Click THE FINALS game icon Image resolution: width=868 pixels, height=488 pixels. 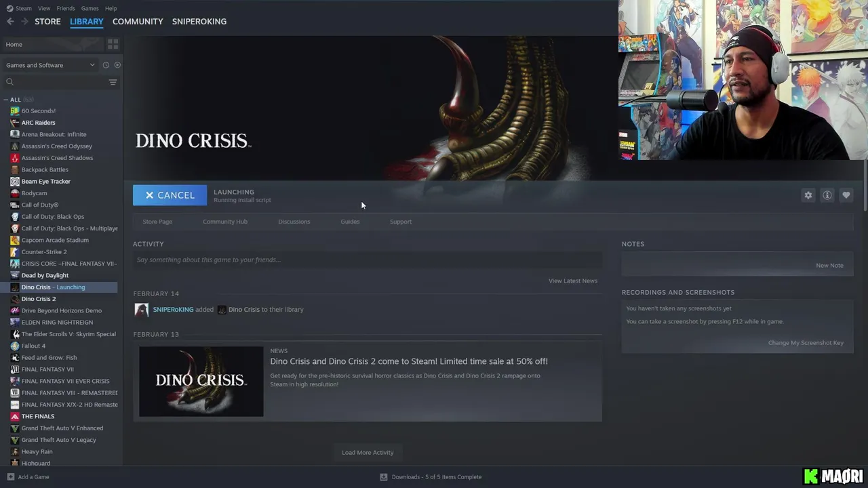(15, 416)
